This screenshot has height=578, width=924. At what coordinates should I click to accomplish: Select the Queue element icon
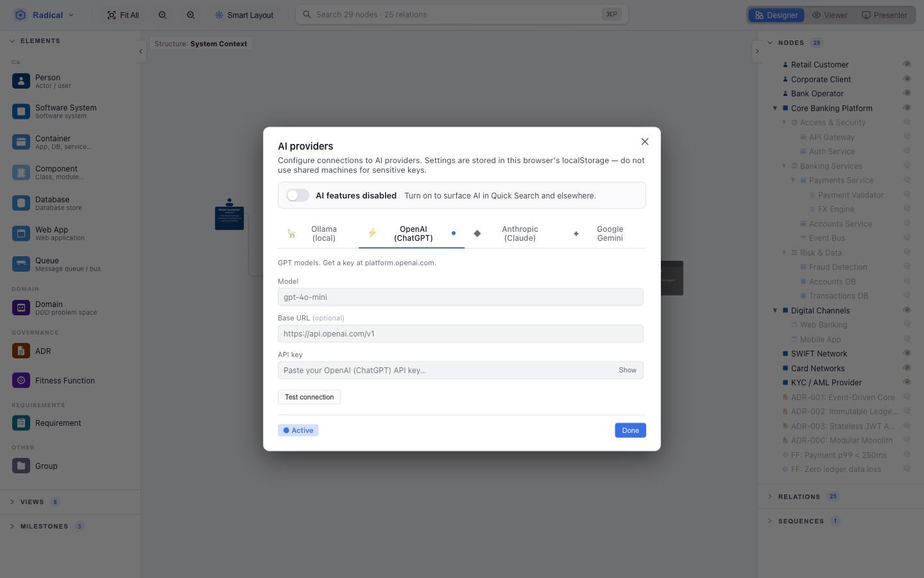point(21,264)
